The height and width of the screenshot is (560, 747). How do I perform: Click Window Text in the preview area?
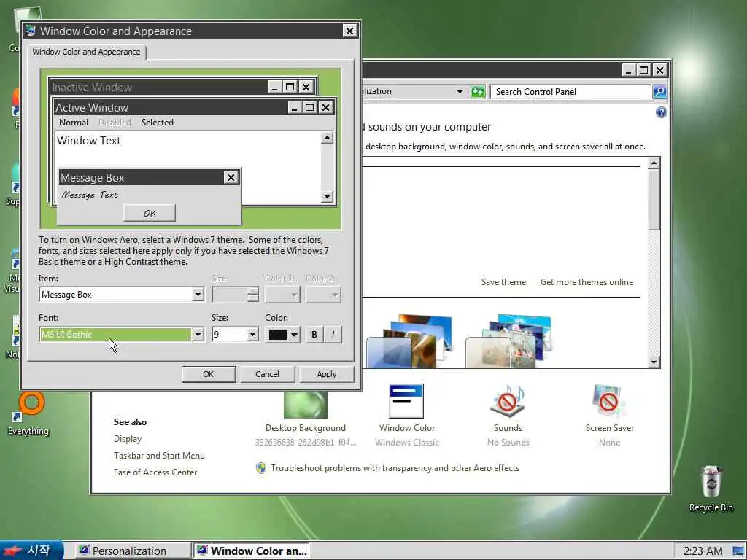pyautogui.click(x=88, y=141)
